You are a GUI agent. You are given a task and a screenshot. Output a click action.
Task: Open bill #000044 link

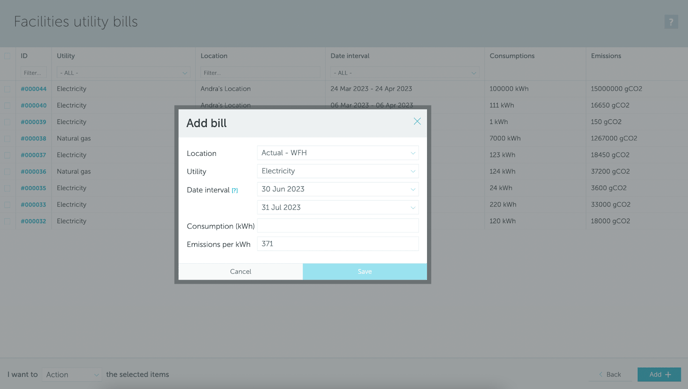pyautogui.click(x=33, y=89)
